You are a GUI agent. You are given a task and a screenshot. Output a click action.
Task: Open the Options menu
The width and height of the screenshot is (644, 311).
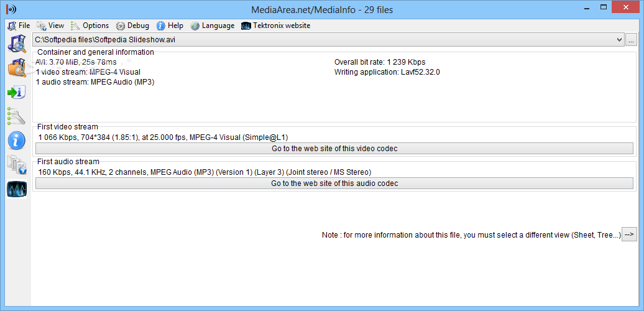click(90, 26)
